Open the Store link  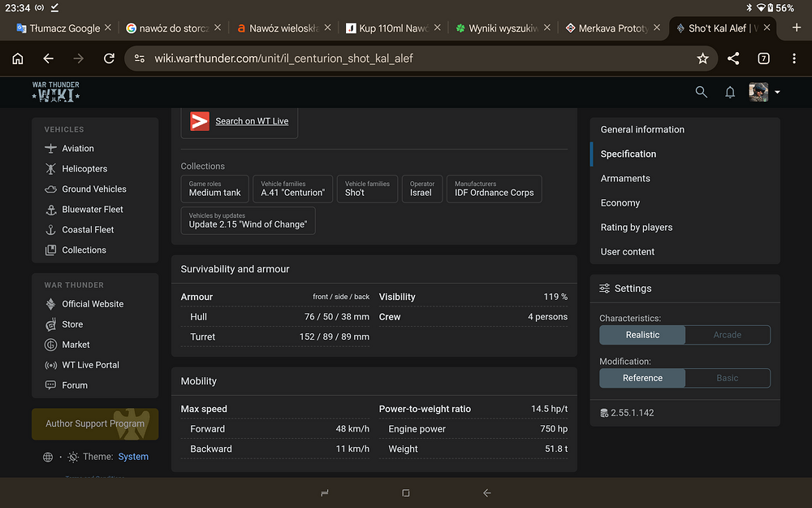coord(63,324)
